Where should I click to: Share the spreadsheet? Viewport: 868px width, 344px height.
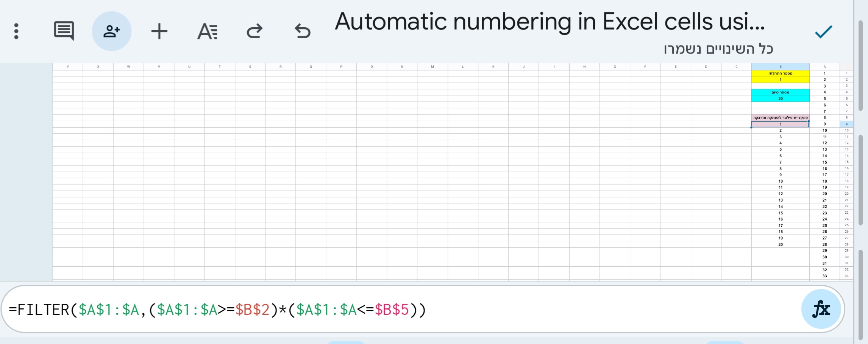(112, 31)
